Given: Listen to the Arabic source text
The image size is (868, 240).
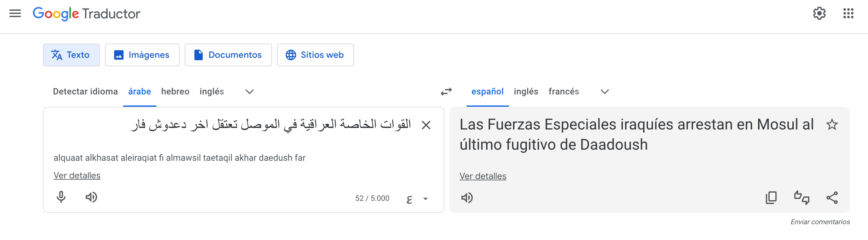Looking at the screenshot, I should (x=91, y=197).
